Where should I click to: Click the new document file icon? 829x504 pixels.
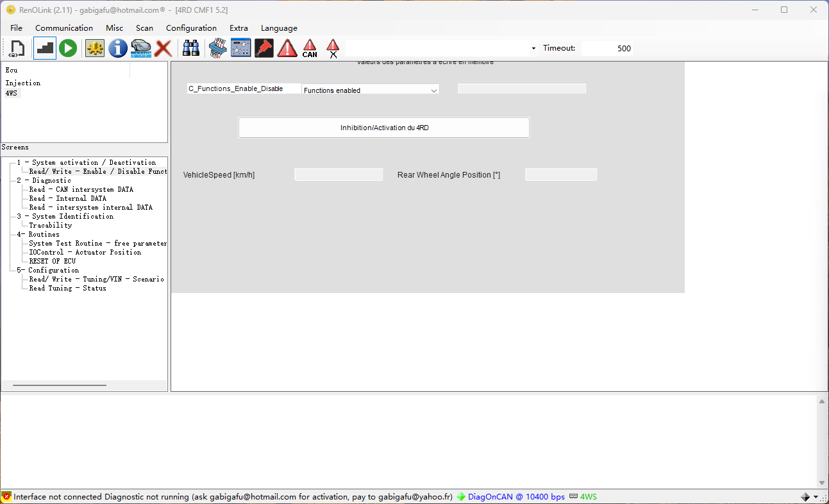coord(17,48)
